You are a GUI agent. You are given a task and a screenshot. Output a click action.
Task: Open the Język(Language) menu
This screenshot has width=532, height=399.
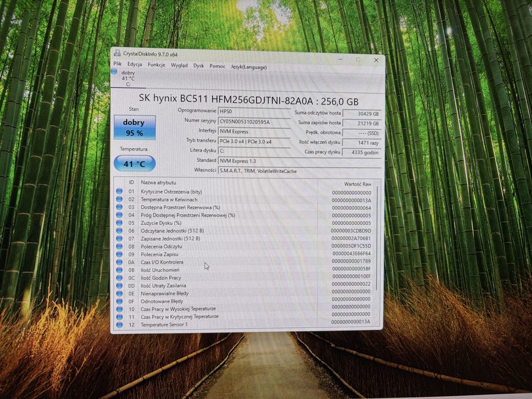coord(249,67)
